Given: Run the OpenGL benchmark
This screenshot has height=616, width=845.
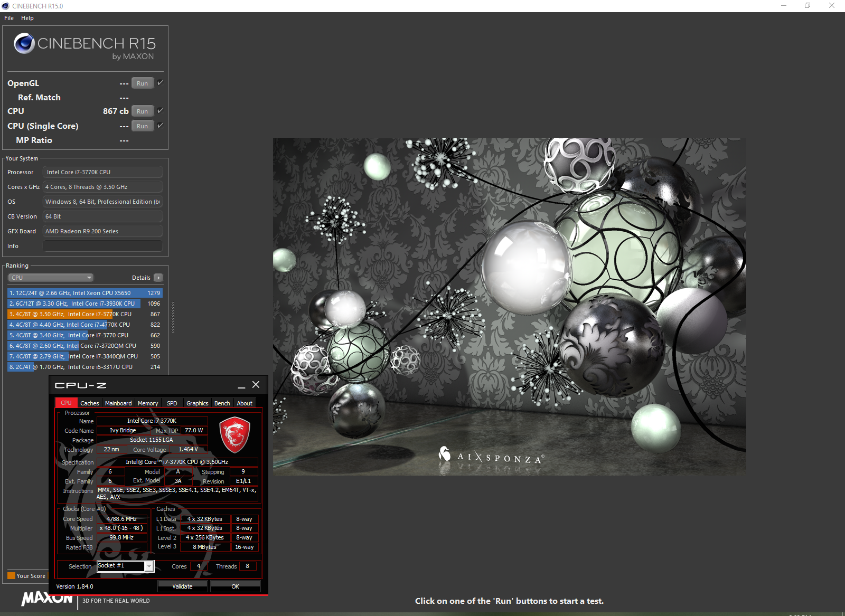Looking at the screenshot, I should pyautogui.click(x=143, y=83).
